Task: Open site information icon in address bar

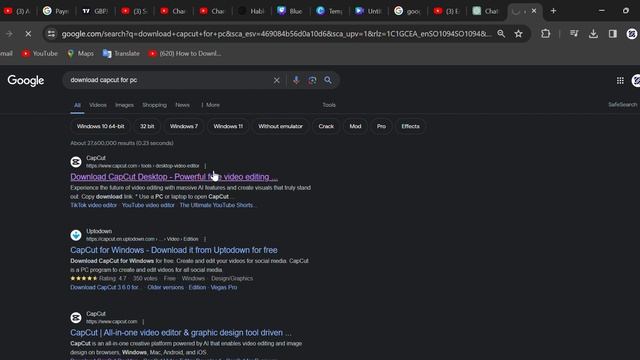Action: 51,34
